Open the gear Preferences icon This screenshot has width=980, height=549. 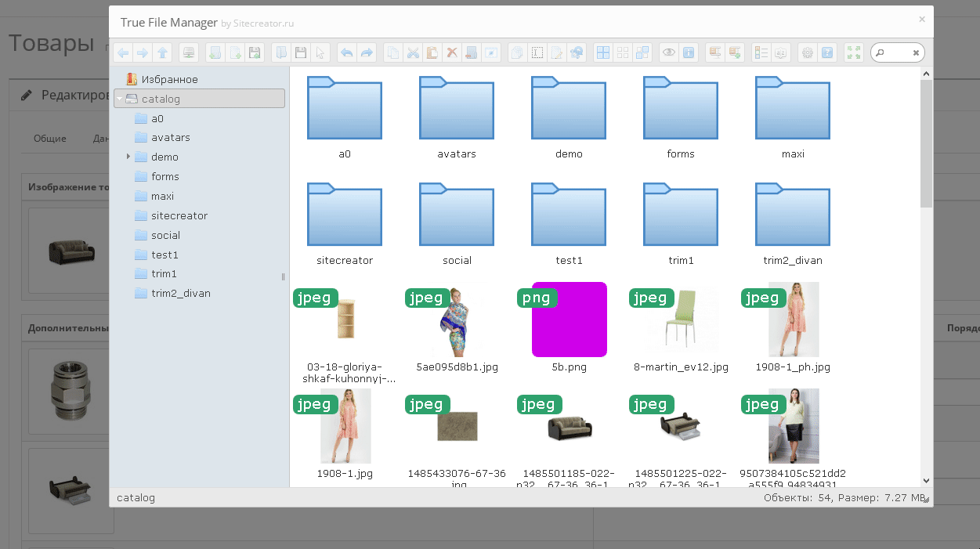(x=807, y=53)
